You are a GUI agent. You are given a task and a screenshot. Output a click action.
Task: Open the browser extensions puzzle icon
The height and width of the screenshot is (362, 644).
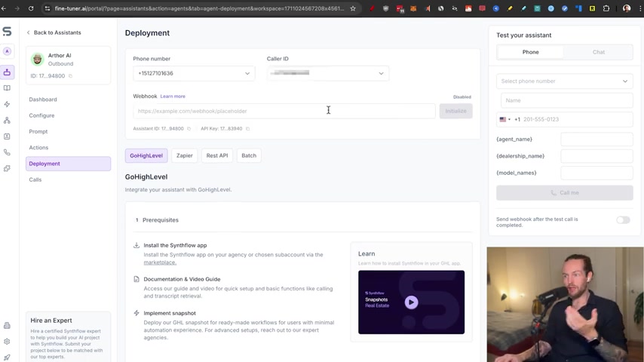(606, 8)
